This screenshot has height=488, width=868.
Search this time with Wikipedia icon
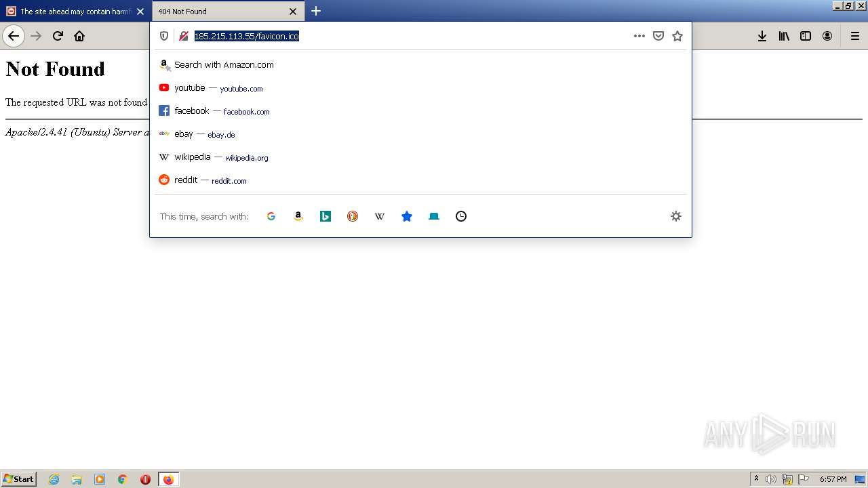coord(380,216)
